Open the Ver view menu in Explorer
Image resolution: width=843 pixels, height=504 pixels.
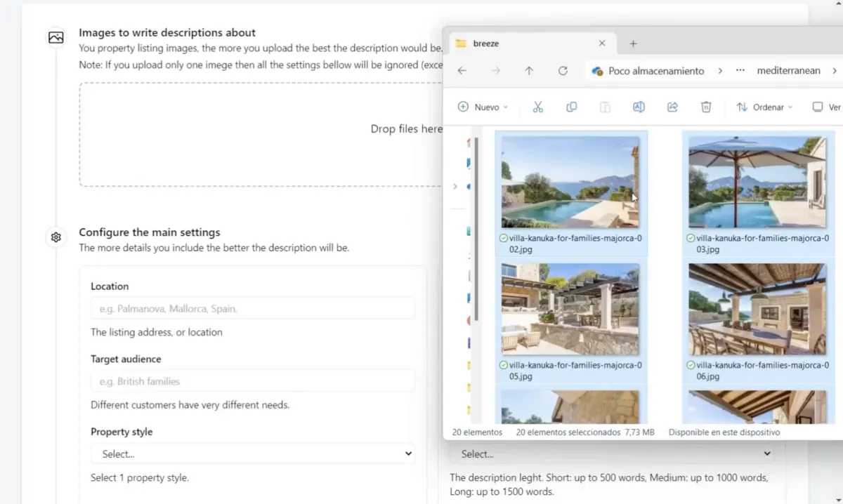pos(827,107)
